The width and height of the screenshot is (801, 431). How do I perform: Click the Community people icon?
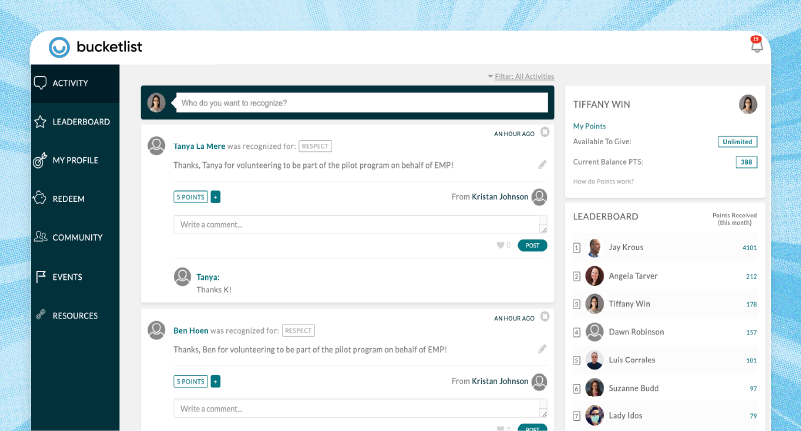pos(41,236)
